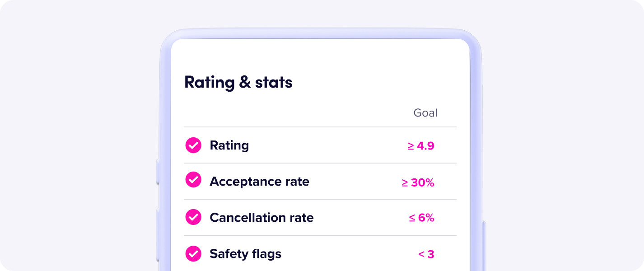Tap the < 3 safety flags goal
The image size is (644, 271).
pyautogui.click(x=426, y=254)
